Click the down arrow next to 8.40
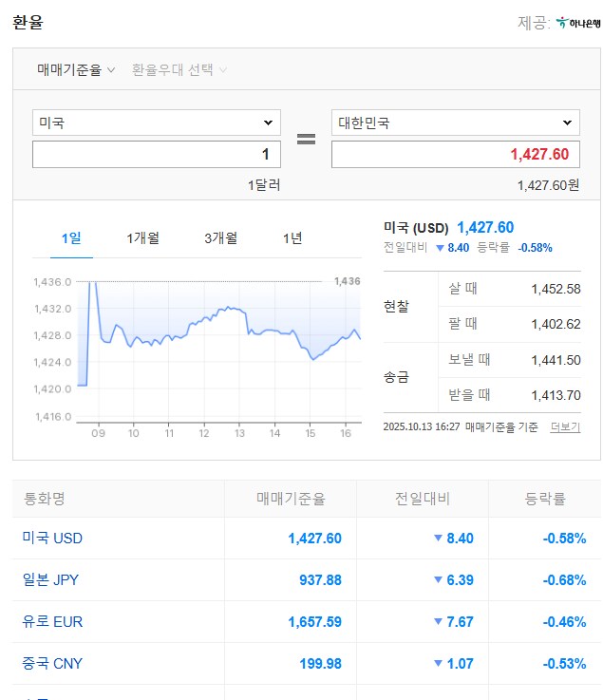This screenshot has height=700, width=603. tap(439, 248)
